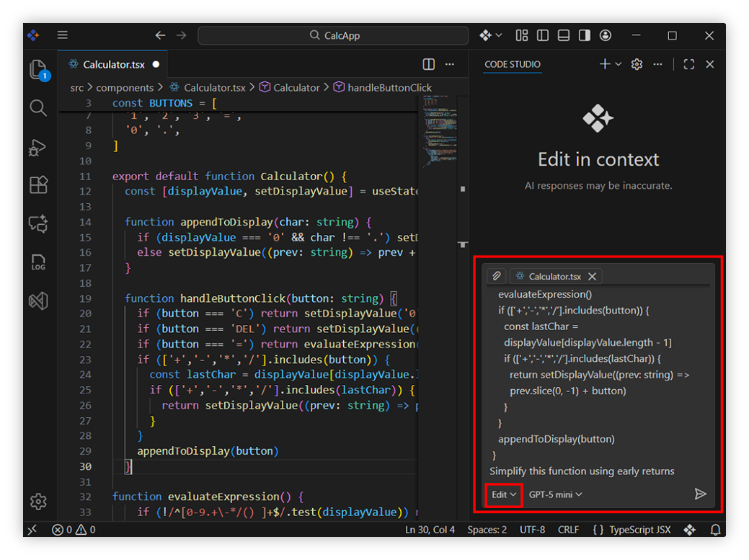Maximize the Code Studio panel size

(688, 64)
